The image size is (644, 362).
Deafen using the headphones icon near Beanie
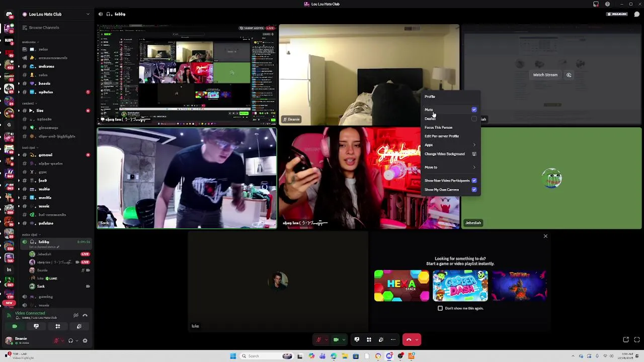[x=70, y=340]
